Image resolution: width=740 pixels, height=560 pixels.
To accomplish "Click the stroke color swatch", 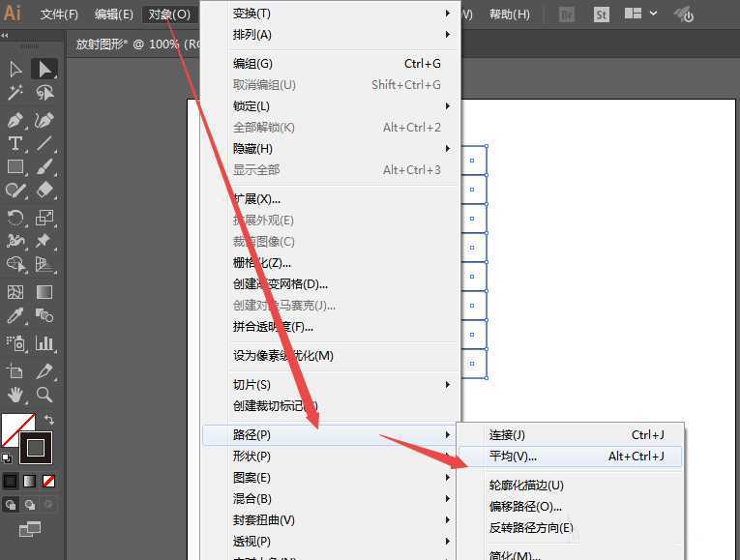I will [36, 447].
